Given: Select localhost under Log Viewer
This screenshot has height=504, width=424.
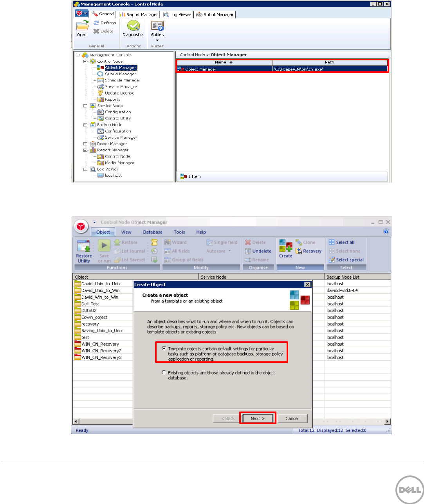Looking at the screenshot, I should tap(113, 176).
